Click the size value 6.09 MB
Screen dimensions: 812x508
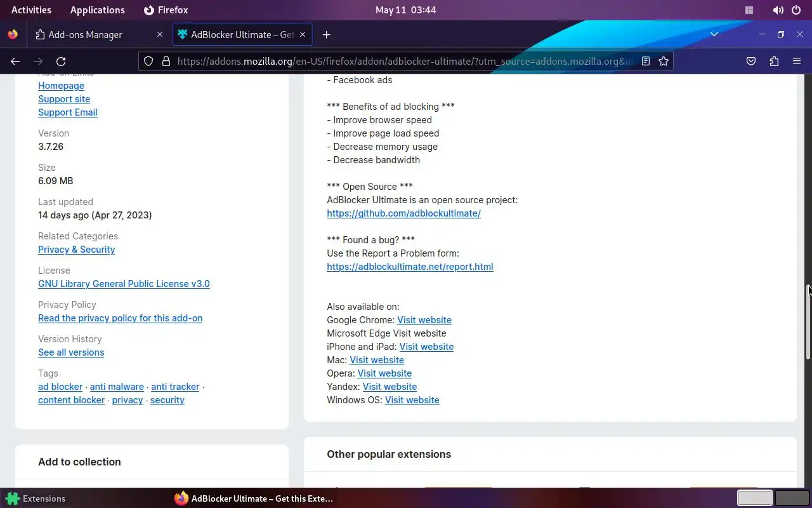coord(56,181)
